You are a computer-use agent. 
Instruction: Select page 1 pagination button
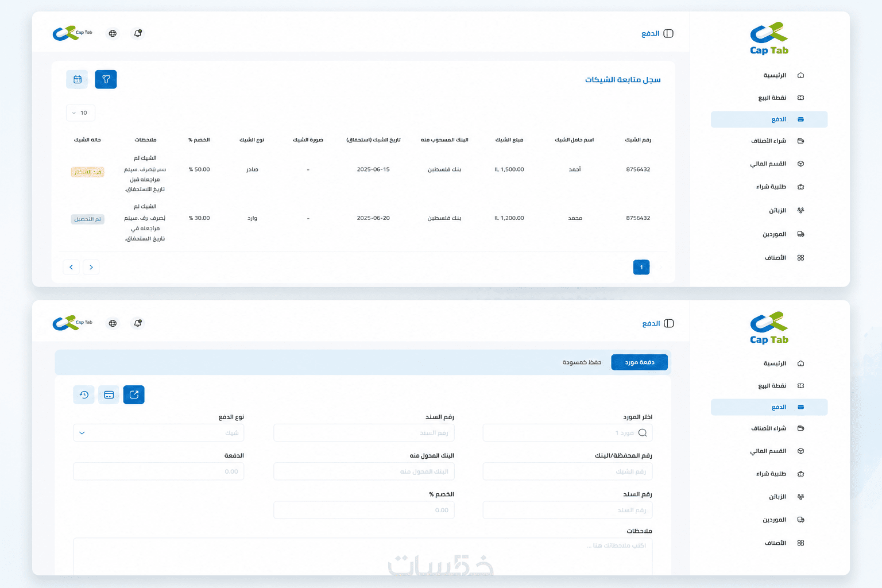coord(641,267)
